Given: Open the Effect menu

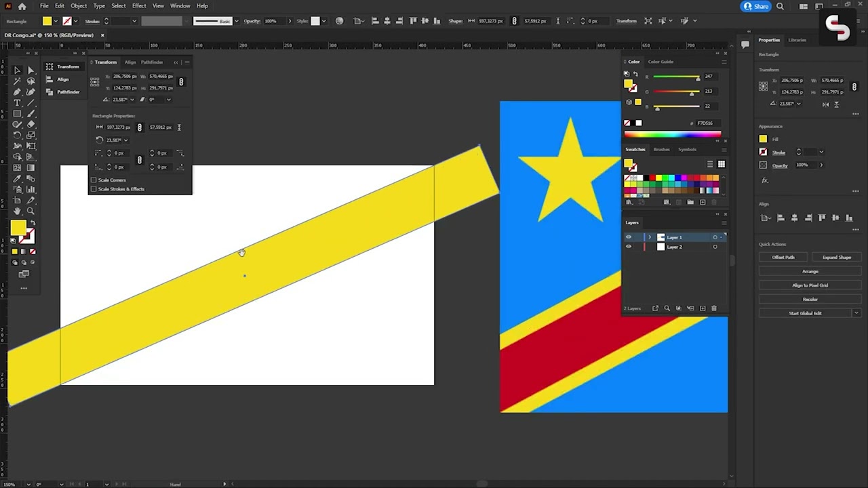Looking at the screenshot, I should [x=139, y=6].
